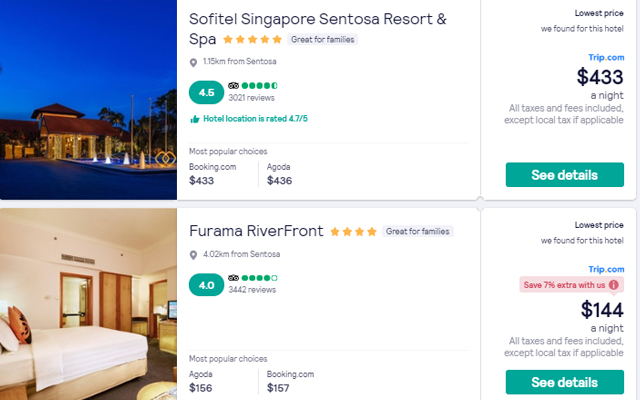The height and width of the screenshot is (400, 640).
Task: Click Sofitel's five-star rating icons
Action: point(252,40)
